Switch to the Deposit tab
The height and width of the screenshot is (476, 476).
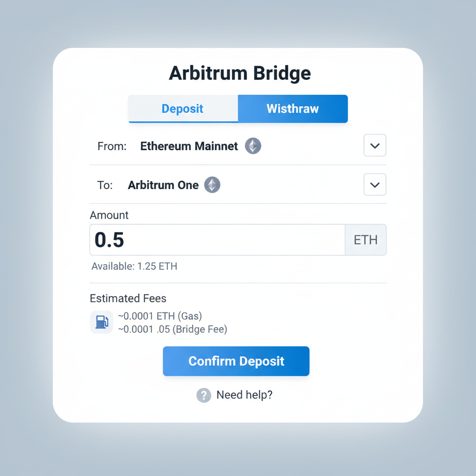[x=182, y=108]
